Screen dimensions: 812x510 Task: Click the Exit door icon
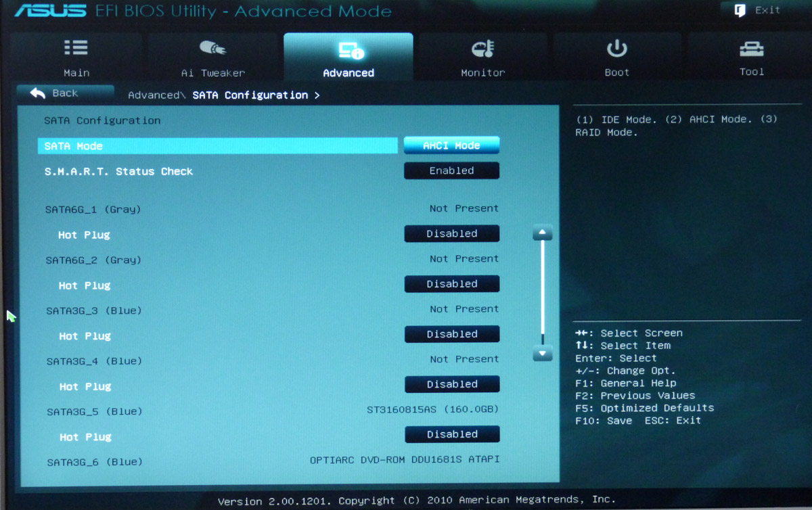(740, 10)
